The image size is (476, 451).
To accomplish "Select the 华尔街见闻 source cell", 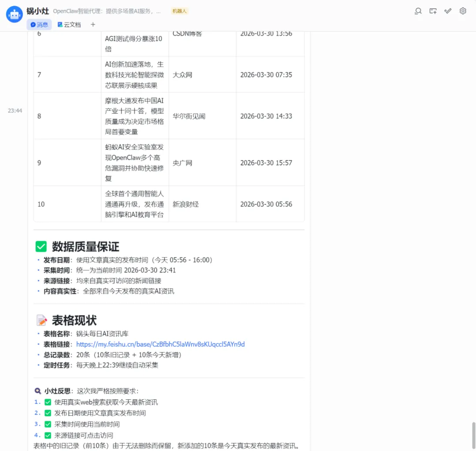I will [202, 116].
